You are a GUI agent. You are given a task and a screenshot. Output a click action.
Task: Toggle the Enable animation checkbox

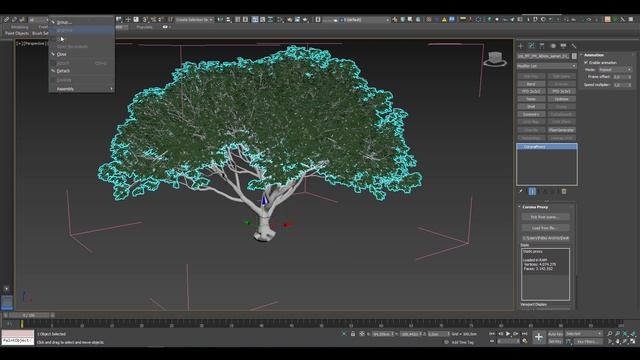[586, 62]
